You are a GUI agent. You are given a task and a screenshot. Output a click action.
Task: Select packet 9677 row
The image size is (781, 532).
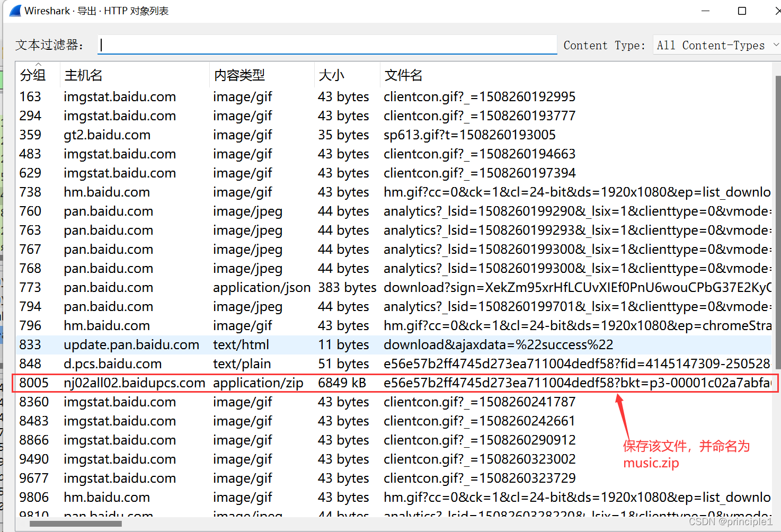point(394,478)
